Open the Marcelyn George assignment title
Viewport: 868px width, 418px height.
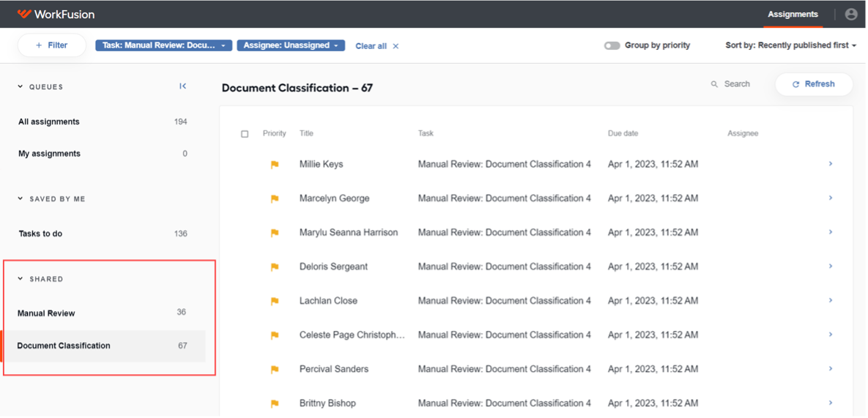(334, 198)
